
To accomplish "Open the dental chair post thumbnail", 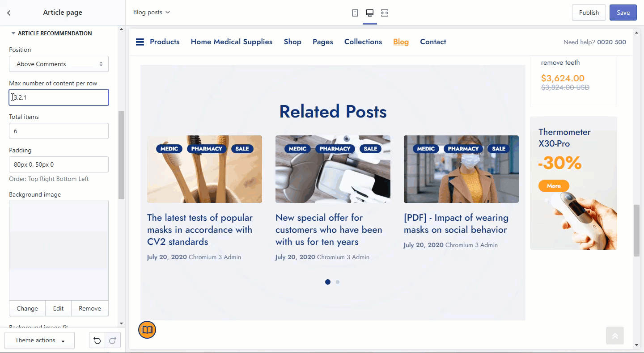I will (333, 169).
